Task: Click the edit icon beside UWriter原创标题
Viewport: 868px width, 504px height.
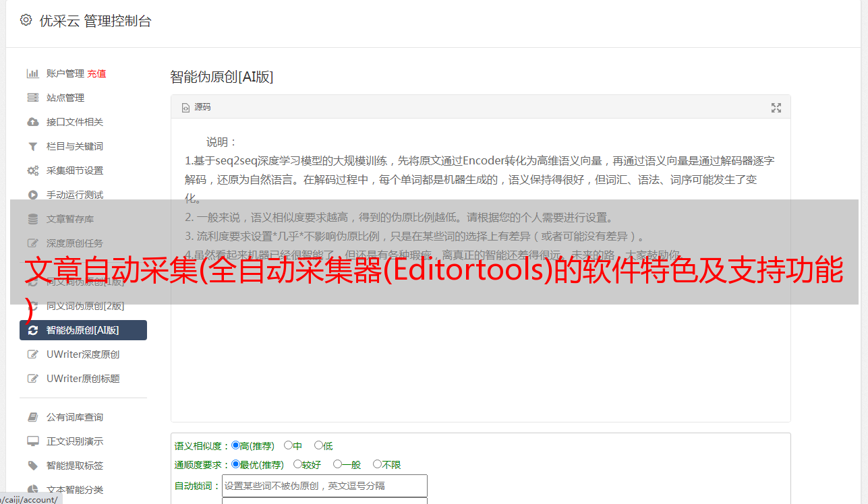Action: [x=32, y=379]
